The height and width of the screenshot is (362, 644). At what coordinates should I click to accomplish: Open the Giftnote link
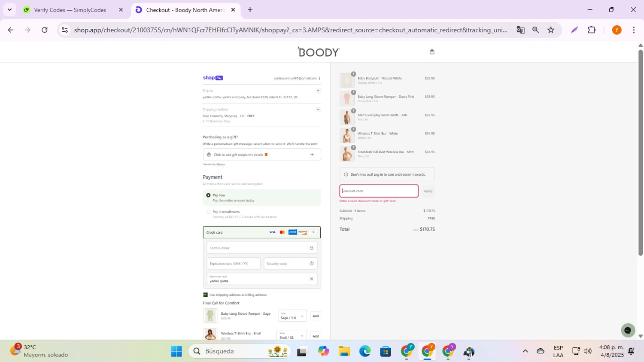(221, 164)
